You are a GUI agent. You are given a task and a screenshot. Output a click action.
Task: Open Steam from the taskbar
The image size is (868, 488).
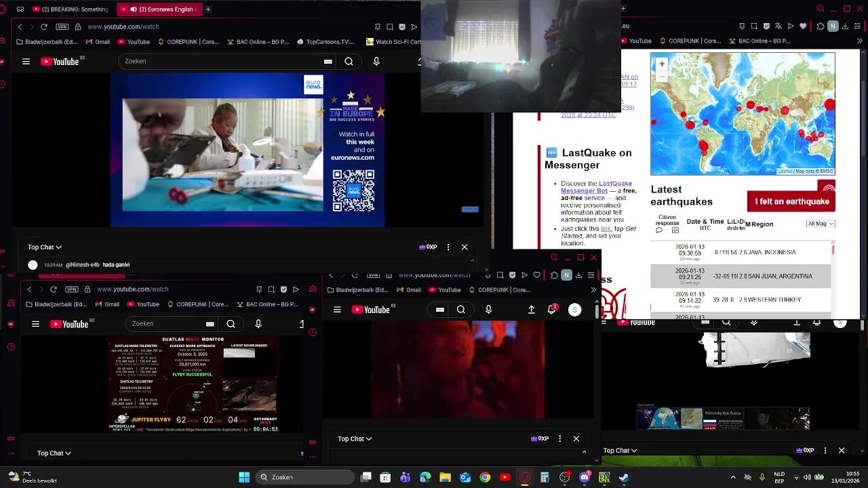[x=624, y=477]
